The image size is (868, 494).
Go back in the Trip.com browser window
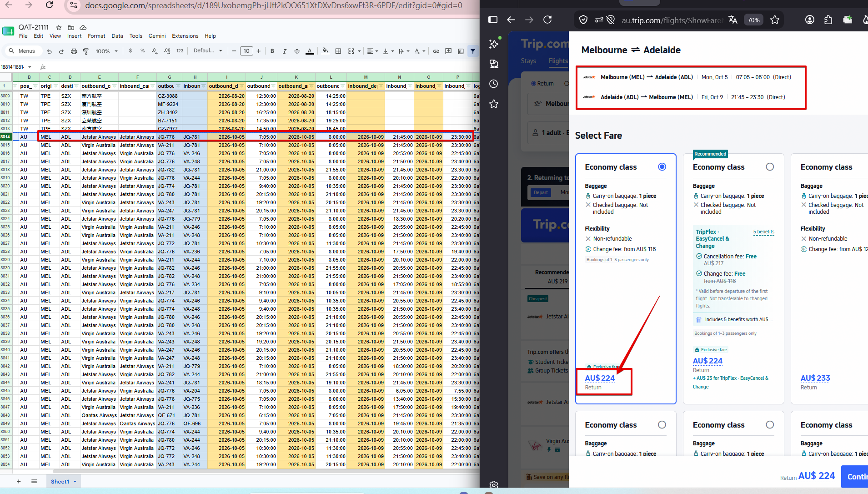click(511, 20)
